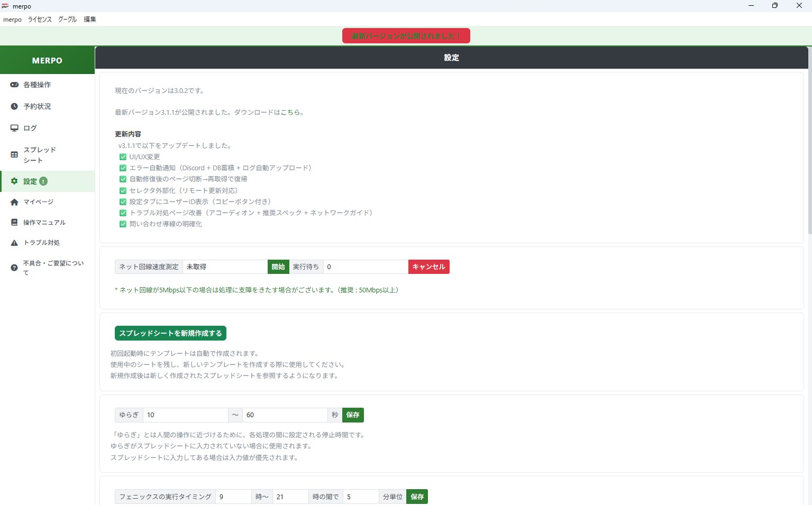
Task: Click the table icon for スプレッドシート
Action: click(14, 155)
